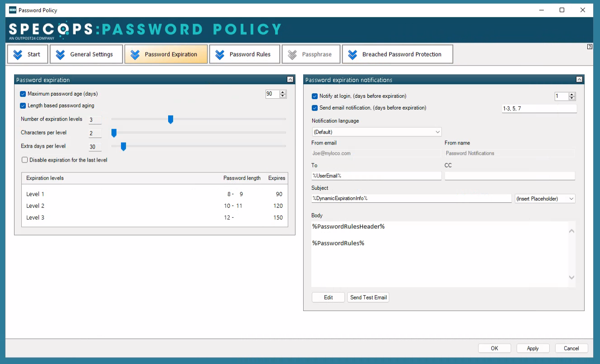The image size is (600, 364).
Task: Collapse the Password expiration notifications panel
Action: 579,79
